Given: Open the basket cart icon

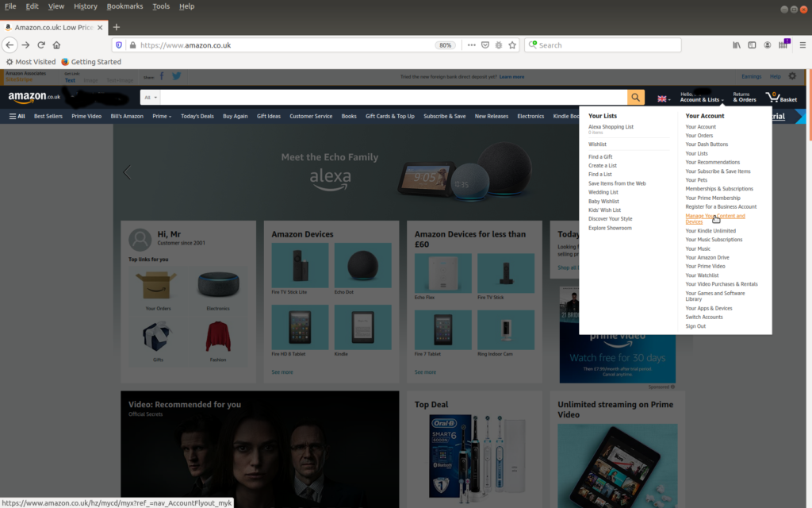Looking at the screenshot, I should (x=781, y=97).
